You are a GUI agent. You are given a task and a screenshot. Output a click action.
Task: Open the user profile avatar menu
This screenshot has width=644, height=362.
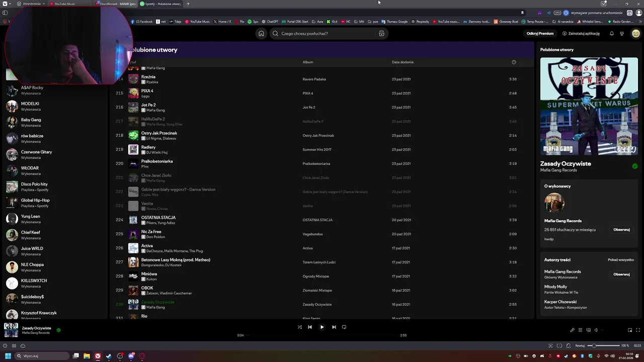635,34
